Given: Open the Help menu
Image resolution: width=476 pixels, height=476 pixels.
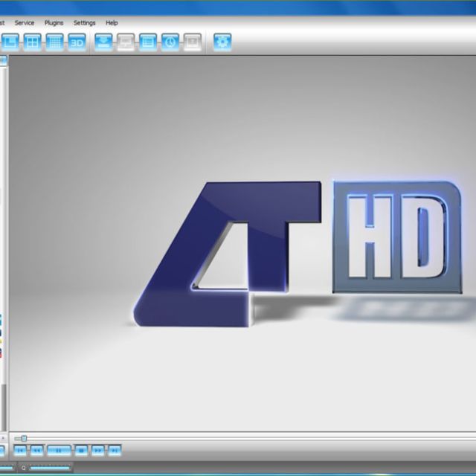Looking at the screenshot, I should point(112,23).
